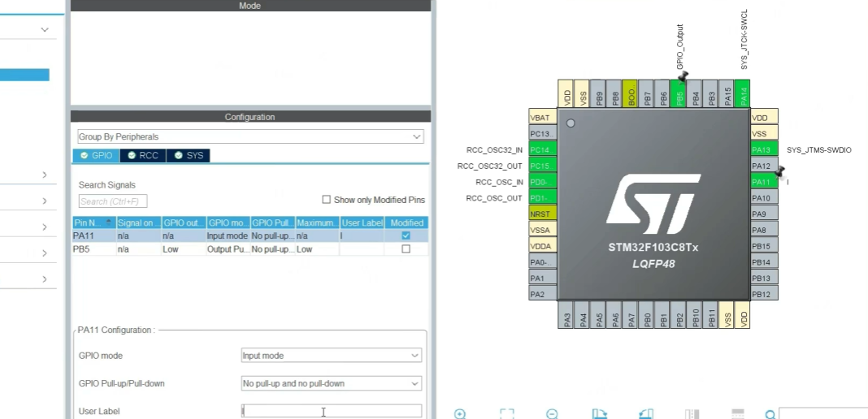The image size is (868, 419).
Task: Select the PA0 pin on the chip
Action: click(x=543, y=262)
